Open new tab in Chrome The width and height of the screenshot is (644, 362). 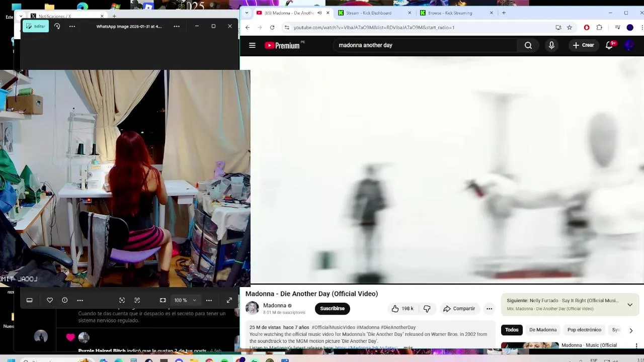click(x=504, y=13)
